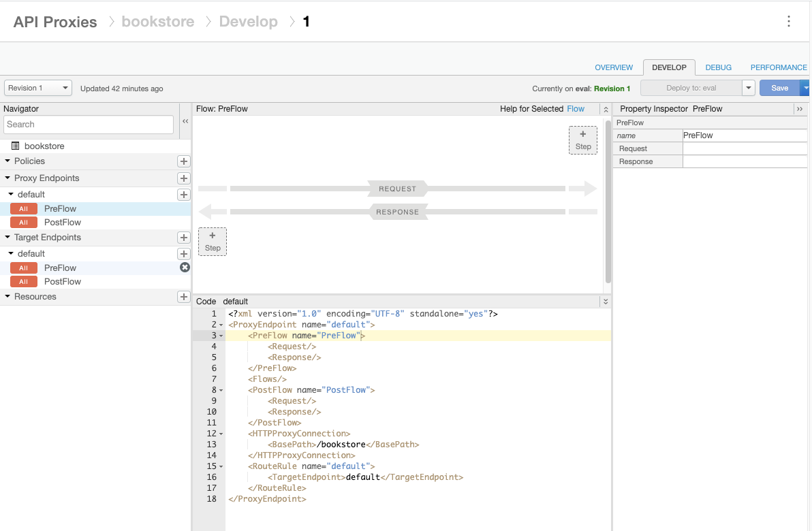Fold the PostFlow element at line 8
Viewport: 812px width, 531px height.
pos(221,391)
